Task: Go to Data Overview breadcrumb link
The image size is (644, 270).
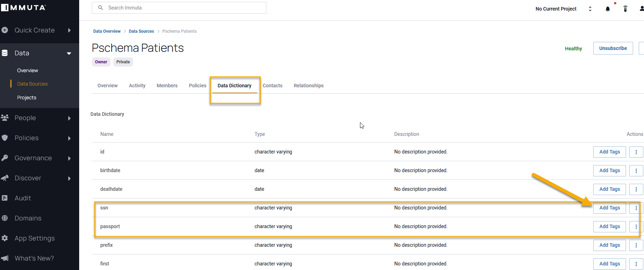Action: pyautogui.click(x=107, y=31)
